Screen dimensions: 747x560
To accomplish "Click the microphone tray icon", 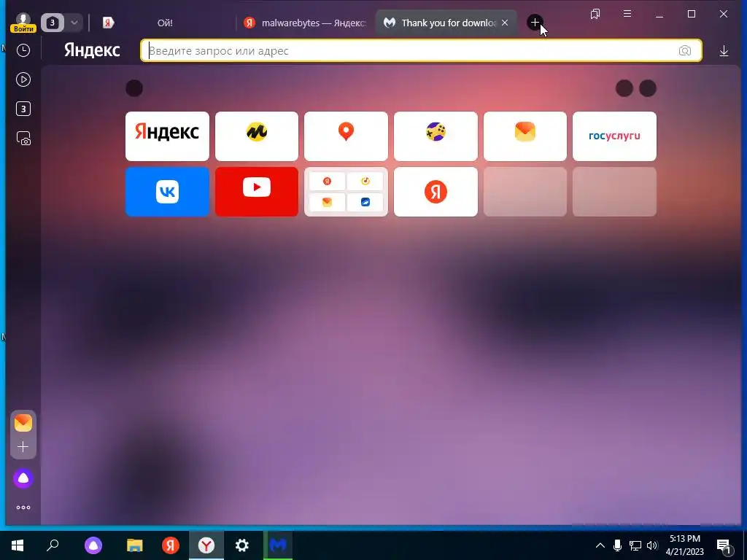I will tap(617, 545).
